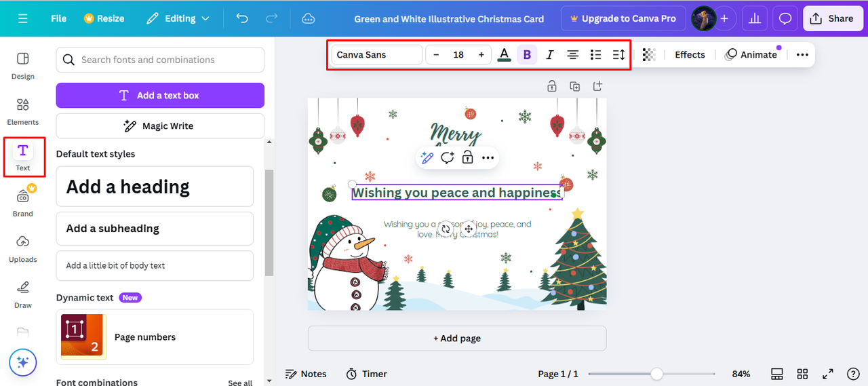Image resolution: width=868 pixels, height=386 pixels.
Task: Open the hamburger main menu
Action: 23,18
